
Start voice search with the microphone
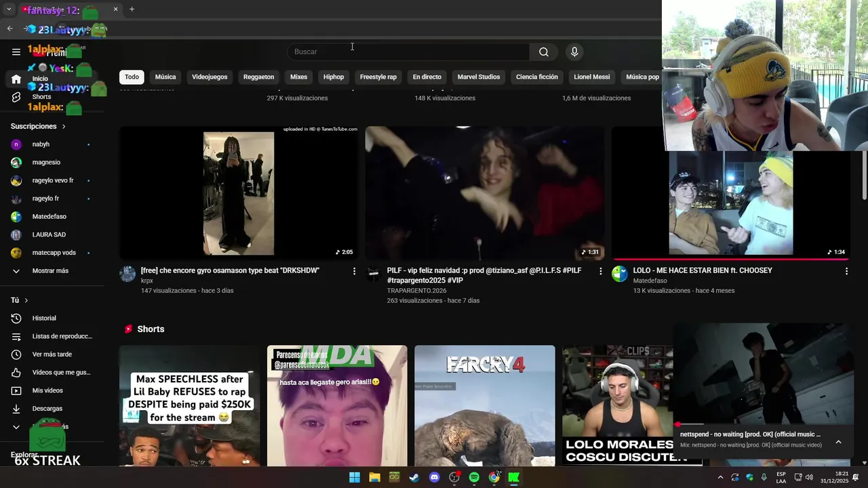(574, 52)
